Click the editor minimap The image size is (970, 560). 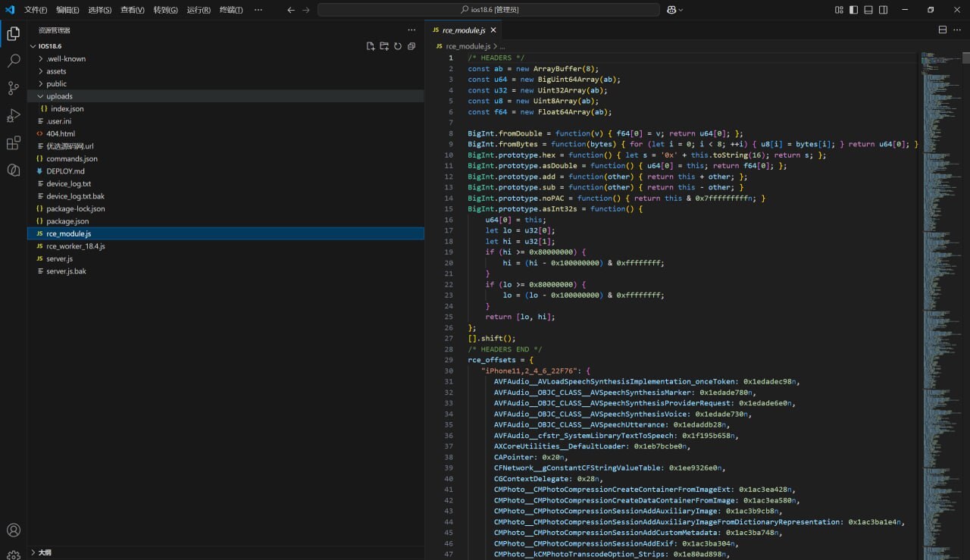[x=941, y=305]
